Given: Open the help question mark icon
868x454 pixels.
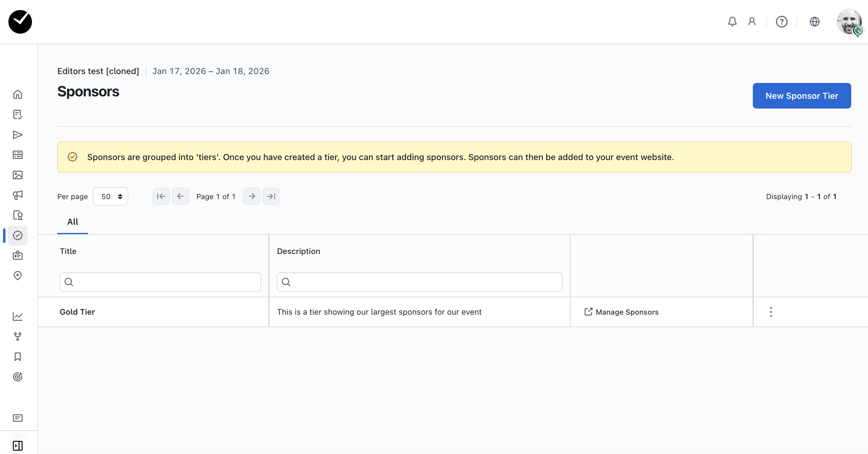Looking at the screenshot, I should tap(781, 22).
